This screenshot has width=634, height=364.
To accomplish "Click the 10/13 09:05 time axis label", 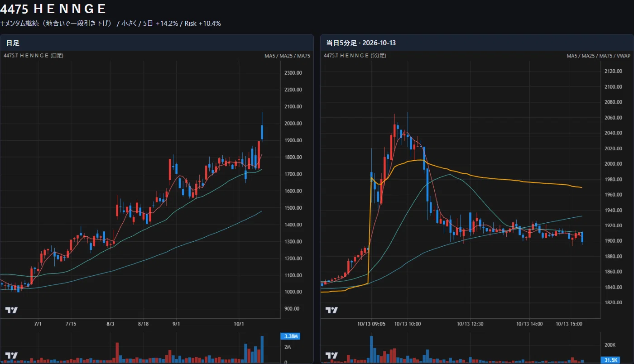I will tap(371, 324).
